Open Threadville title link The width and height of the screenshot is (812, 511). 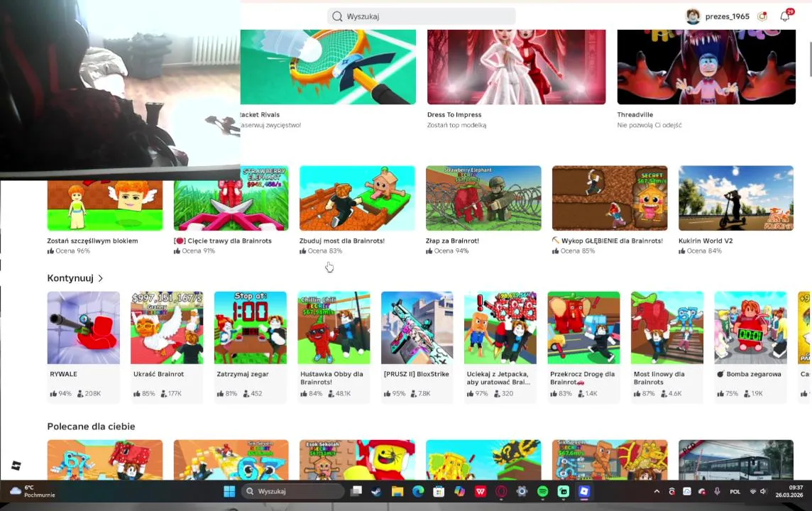tap(635, 114)
